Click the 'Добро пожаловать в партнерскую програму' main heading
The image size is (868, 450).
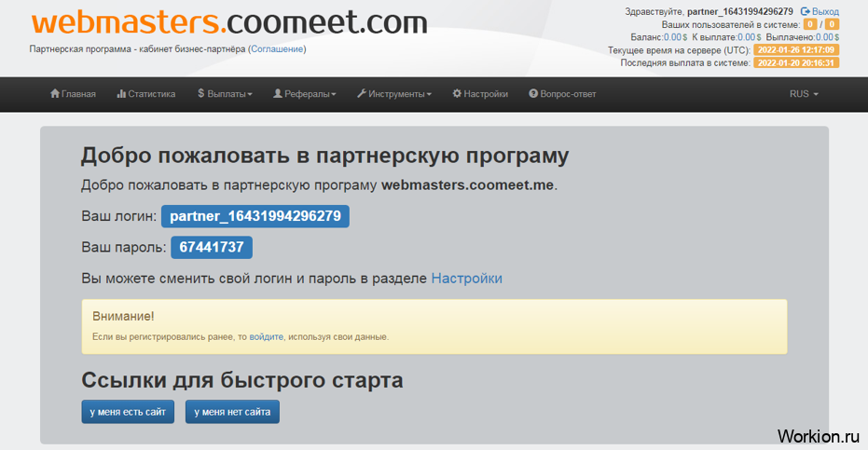click(x=325, y=156)
